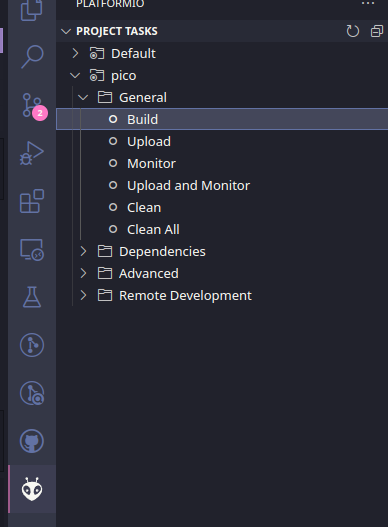Run Upload and Monitor task

[222, 186]
